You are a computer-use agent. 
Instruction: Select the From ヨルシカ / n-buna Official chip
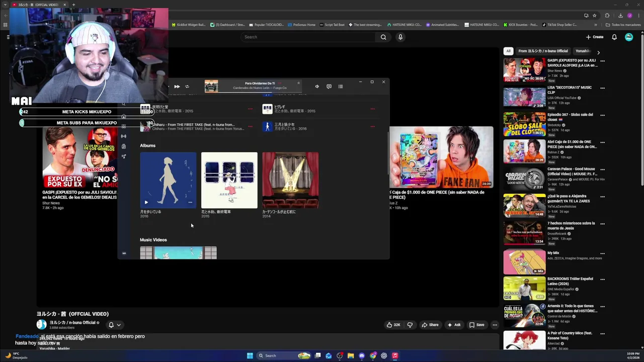(543, 51)
